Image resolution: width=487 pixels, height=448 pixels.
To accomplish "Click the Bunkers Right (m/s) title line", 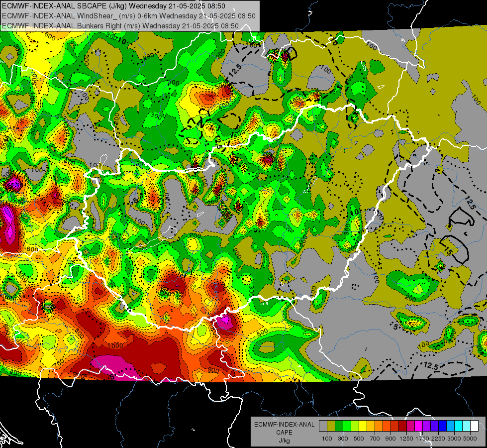I will pyautogui.click(x=120, y=26).
